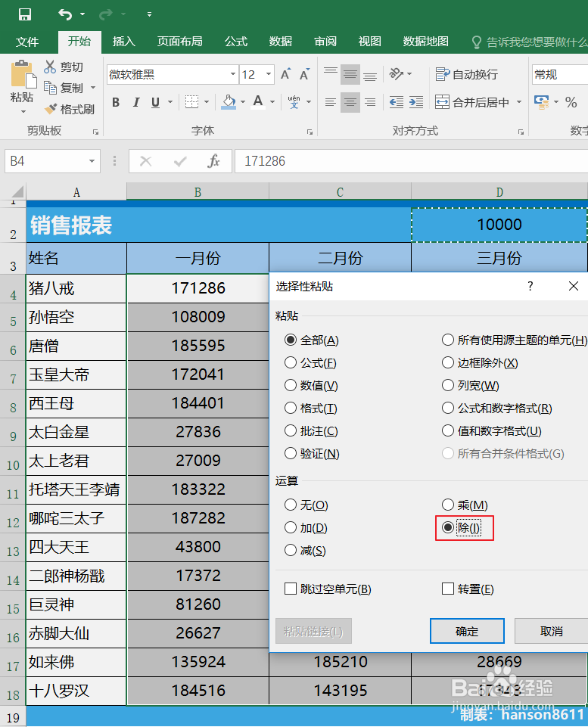588x727 pixels.
Task: Click the font color A button
Action: 258,102
